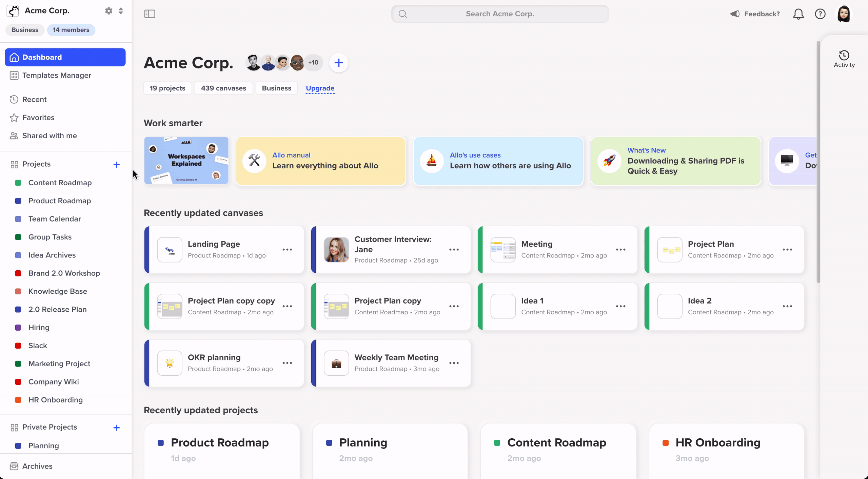The width and height of the screenshot is (868, 479).
Task: Open notifications bell
Action: [x=798, y=14]
